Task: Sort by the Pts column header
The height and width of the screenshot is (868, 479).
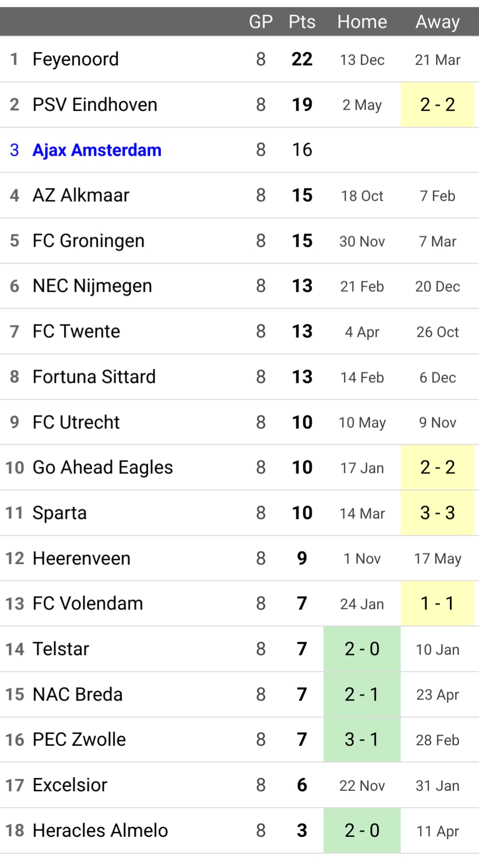Action: click(x=302, y=22)
